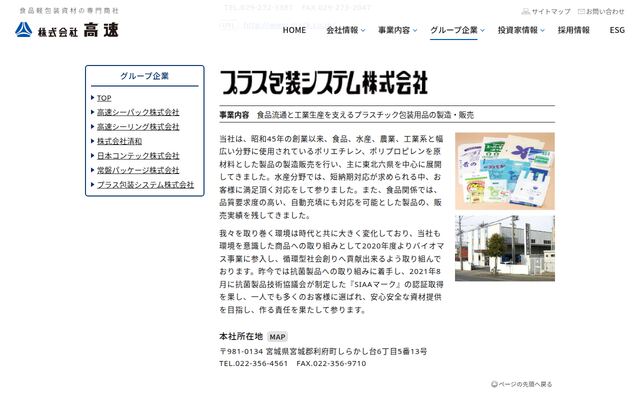Click the envelope icon beside お問い合わせ

tap(582, 11)
